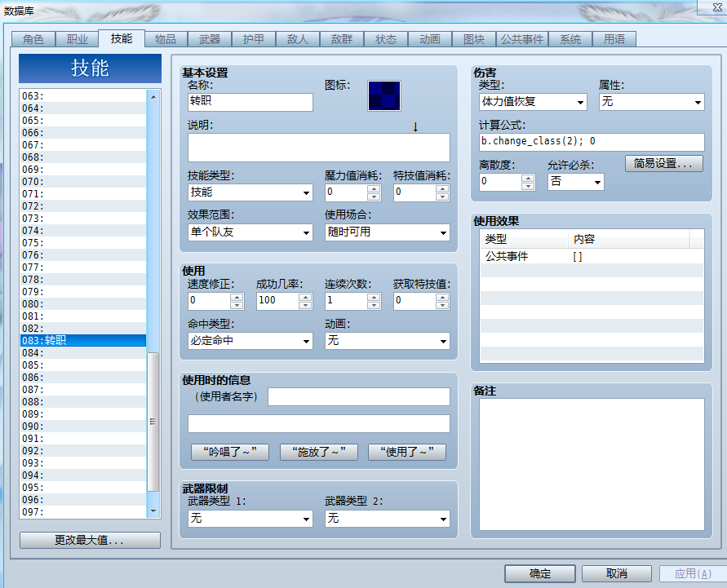Switch to the 敌人 tab

pyautogui.click(x=298, y=39)
